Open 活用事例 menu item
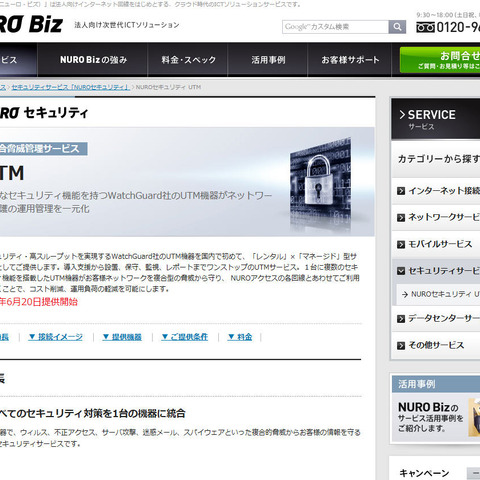Screen dimensions: 480x480 tap(268, 60)
